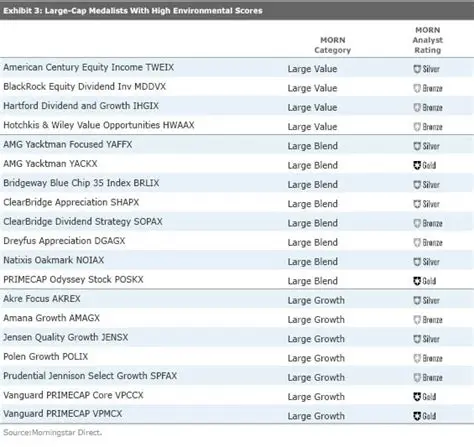Screen dimensions: 474x447
Task: Click the Source: Morningstar Direct footnote
Action: pyautogui.click(x=52, y=433)
